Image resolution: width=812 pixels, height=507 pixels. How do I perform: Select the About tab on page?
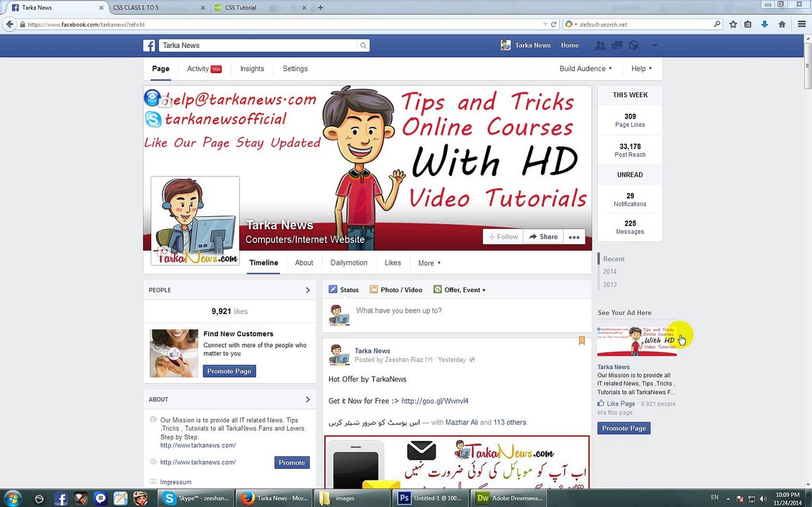tap(304, 263)
